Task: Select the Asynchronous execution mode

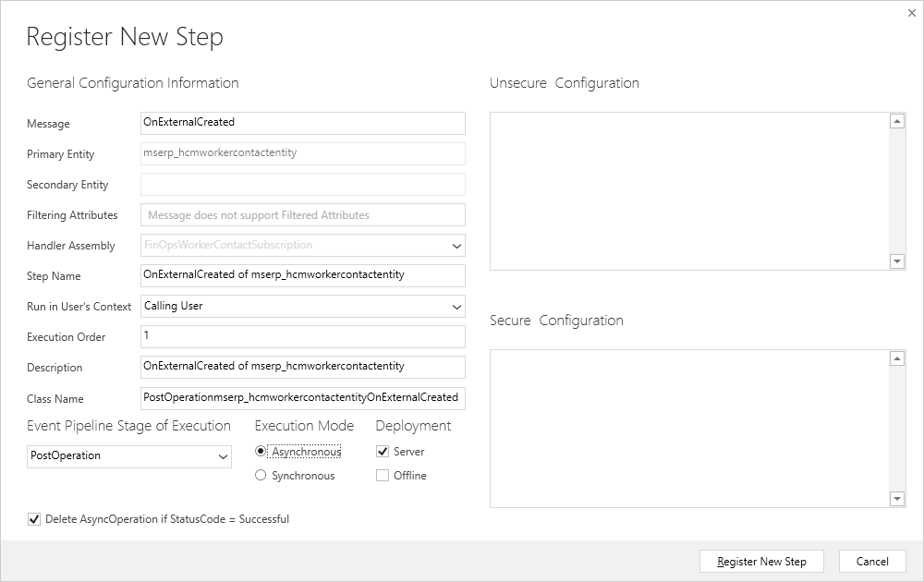Action: tap(261, 451)
